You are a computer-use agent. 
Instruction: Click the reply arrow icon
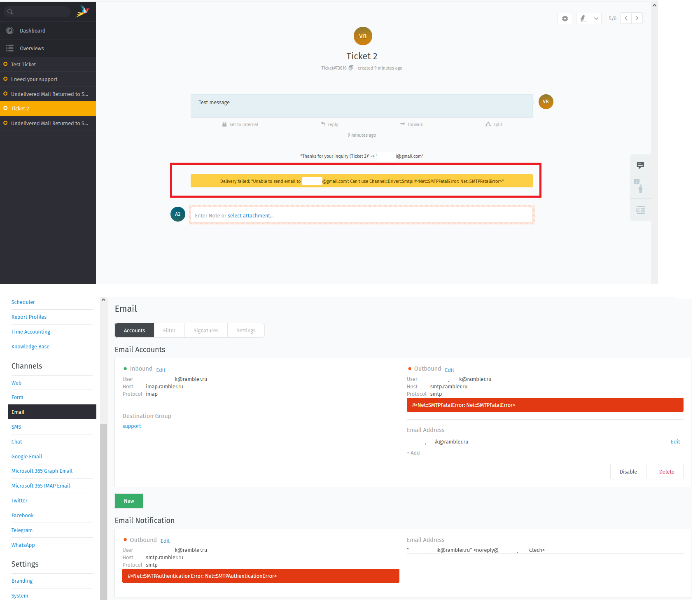pos(323,124)
